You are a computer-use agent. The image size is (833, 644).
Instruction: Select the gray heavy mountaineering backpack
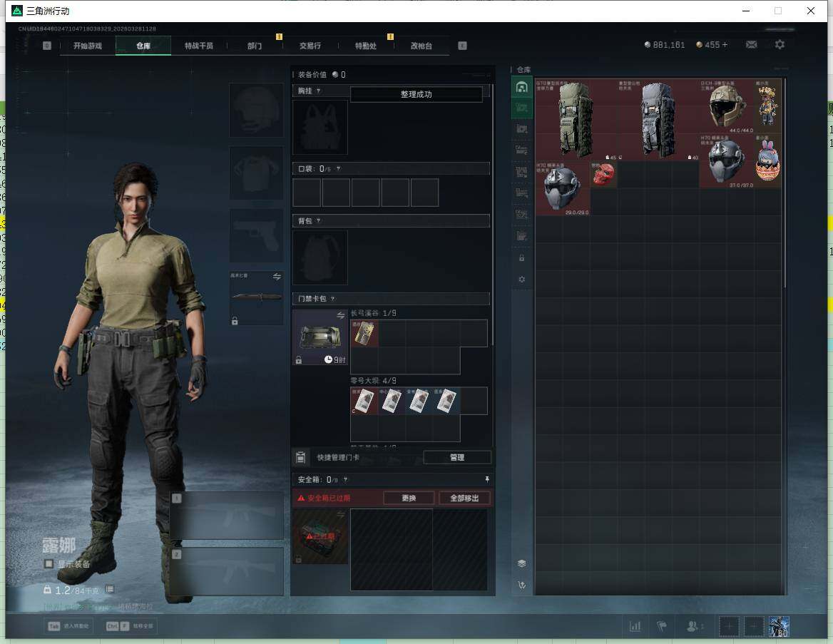click(658, 120)
